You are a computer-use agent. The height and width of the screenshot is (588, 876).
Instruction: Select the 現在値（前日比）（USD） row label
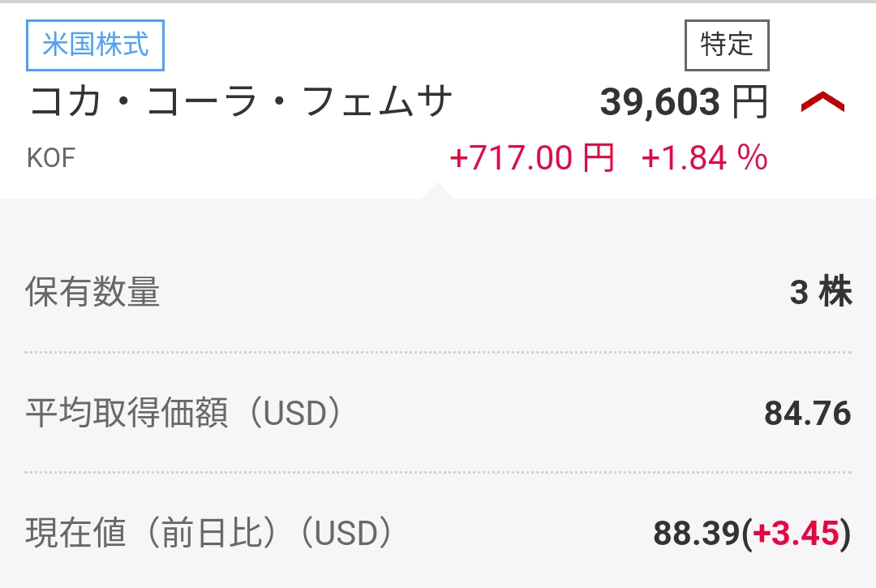tap(209, 533)
